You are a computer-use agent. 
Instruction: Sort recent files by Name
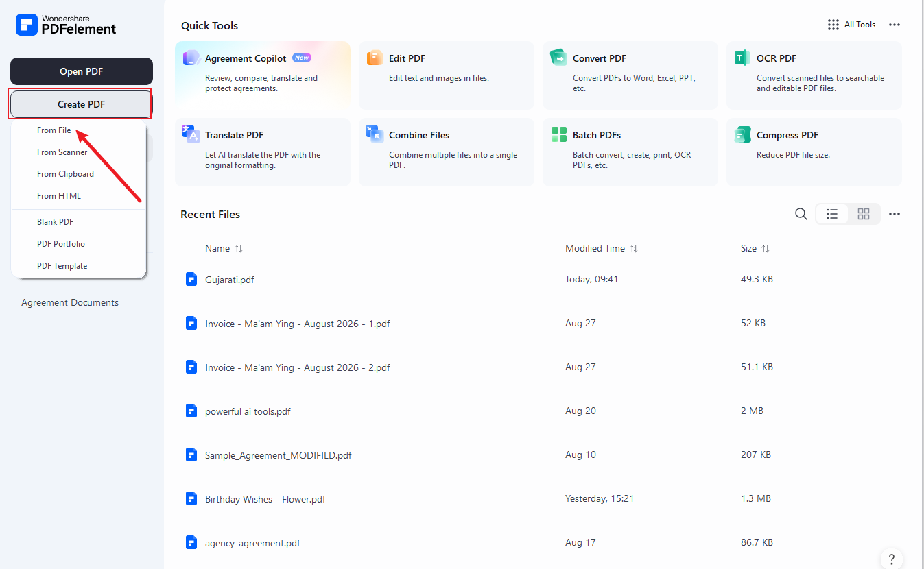point(224,248)
